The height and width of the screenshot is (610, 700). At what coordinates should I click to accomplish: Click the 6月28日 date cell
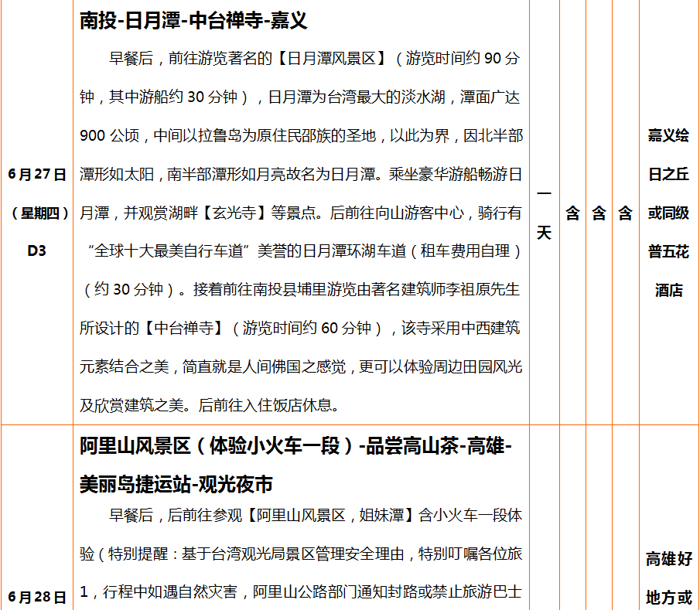37,597
